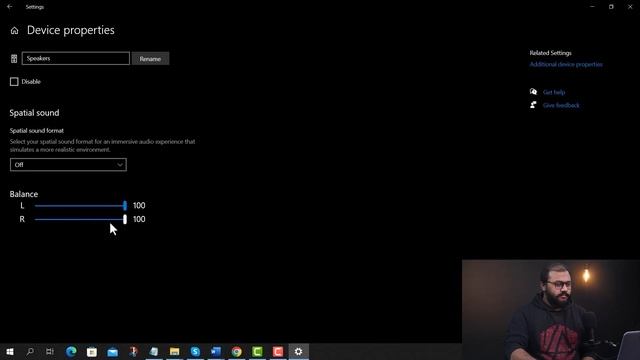Open Skype from the taskbar

(196, 351)
